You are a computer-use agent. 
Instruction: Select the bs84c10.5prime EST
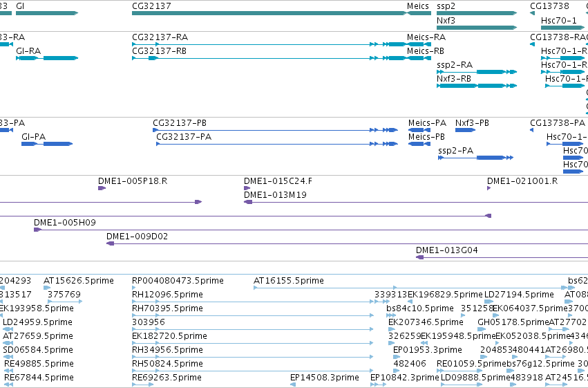391,315
